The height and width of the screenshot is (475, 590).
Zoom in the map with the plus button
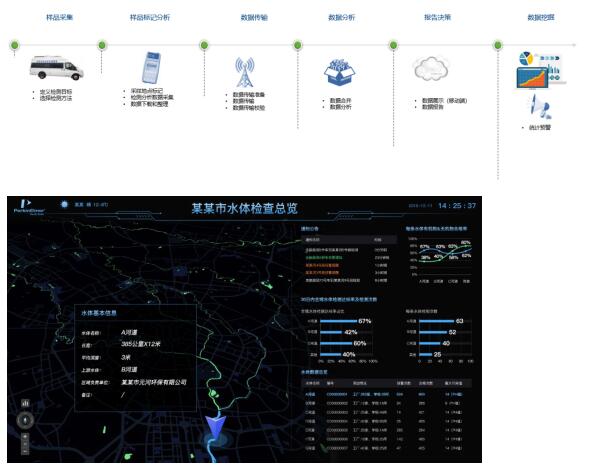25,437
